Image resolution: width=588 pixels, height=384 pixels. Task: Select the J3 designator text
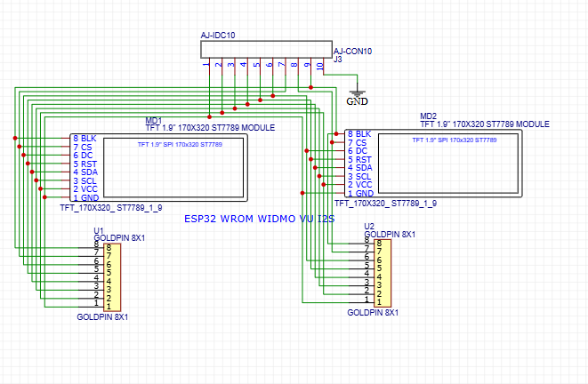338,60
